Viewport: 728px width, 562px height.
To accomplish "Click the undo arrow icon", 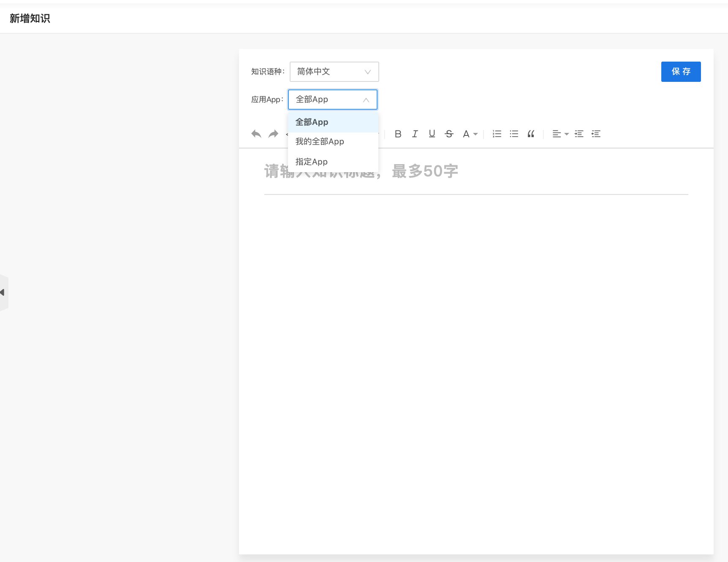I will click(x=256, y=134).
